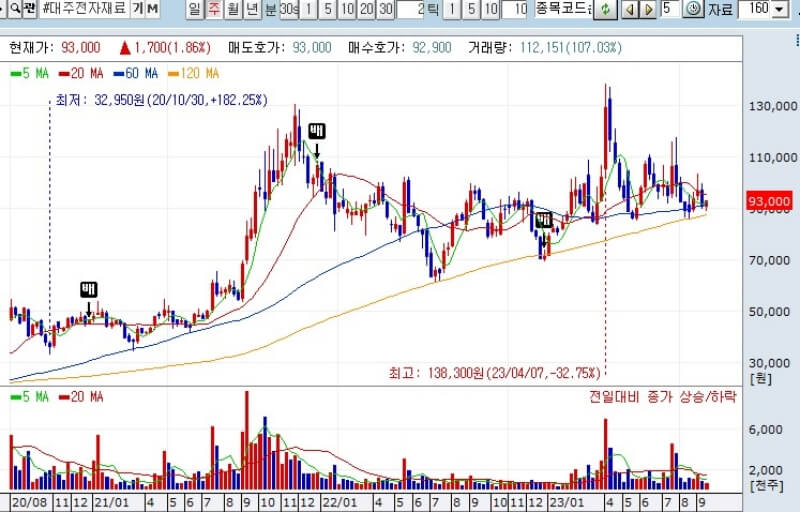Click the M button beside stock name
The width and height of the screenshot is (800, 512).
(x=152, y=9)
